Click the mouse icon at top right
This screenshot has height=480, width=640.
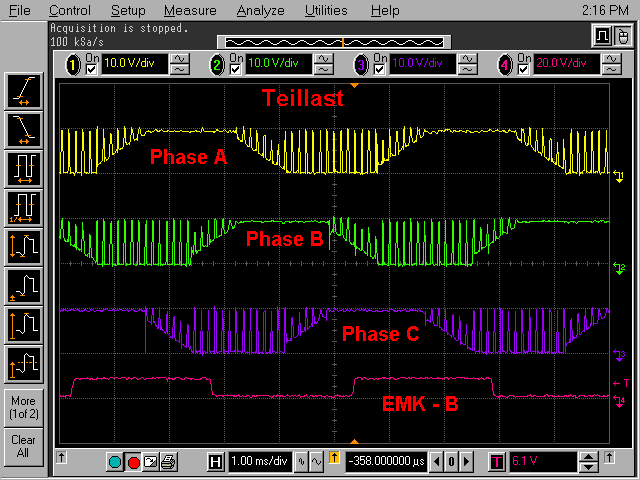[622, 36]
